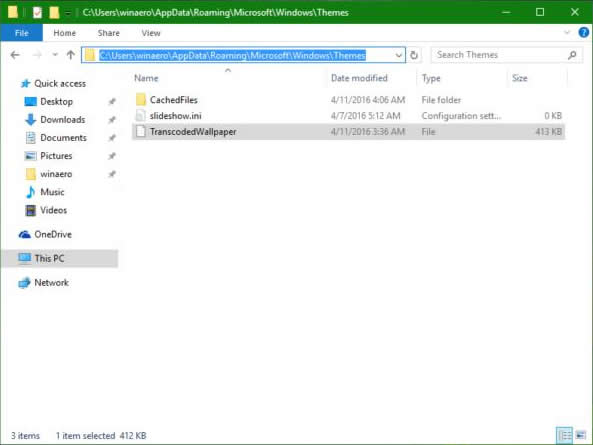
Task: Switch to the Home ribbon tab
Action: [64, 33]
